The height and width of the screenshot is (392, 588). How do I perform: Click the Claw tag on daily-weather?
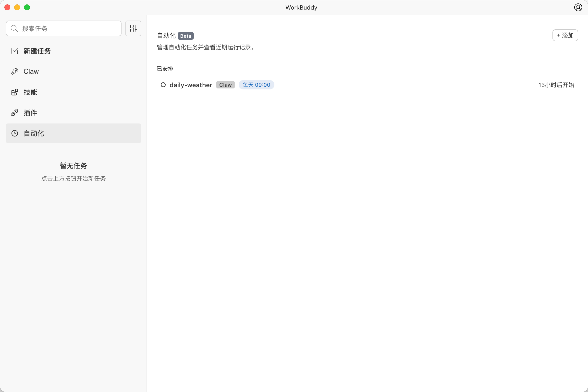point(225,85)
